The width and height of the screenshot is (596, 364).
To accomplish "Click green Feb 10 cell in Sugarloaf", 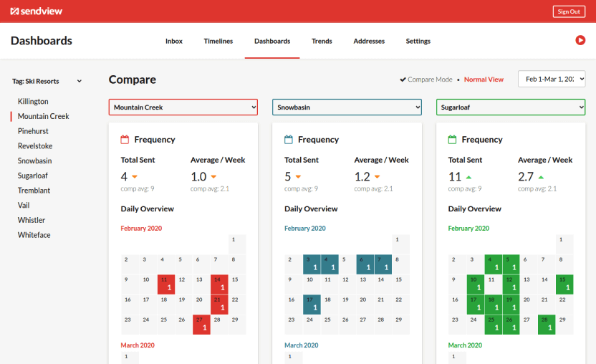I will click(476, 284).
